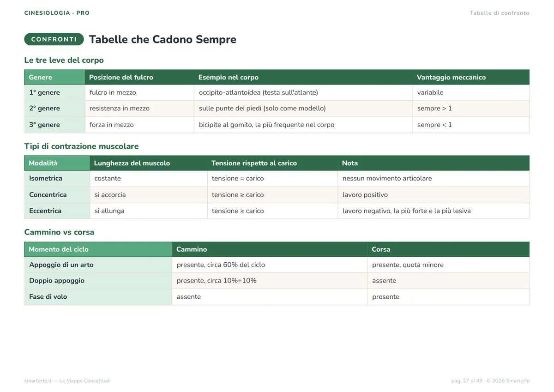554x392 pixels.
Task: Click the "CONFRONTI" badge beside the title
Action: pyautogui.click(x=54, y=39)
